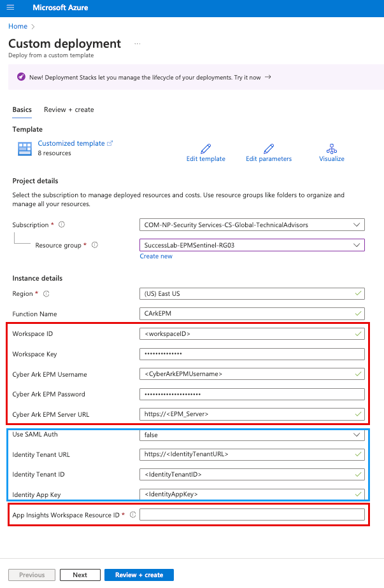Select the Basics tab
The height and width of the screenshot is (588, 384).
(x=22, y=109)
